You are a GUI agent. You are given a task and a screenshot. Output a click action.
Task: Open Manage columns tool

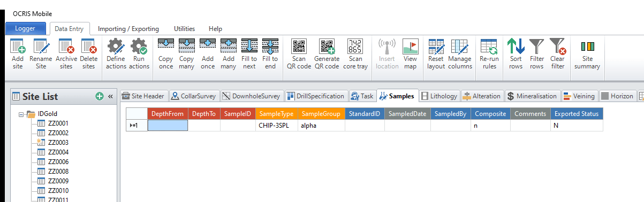(x=460, y=54)
